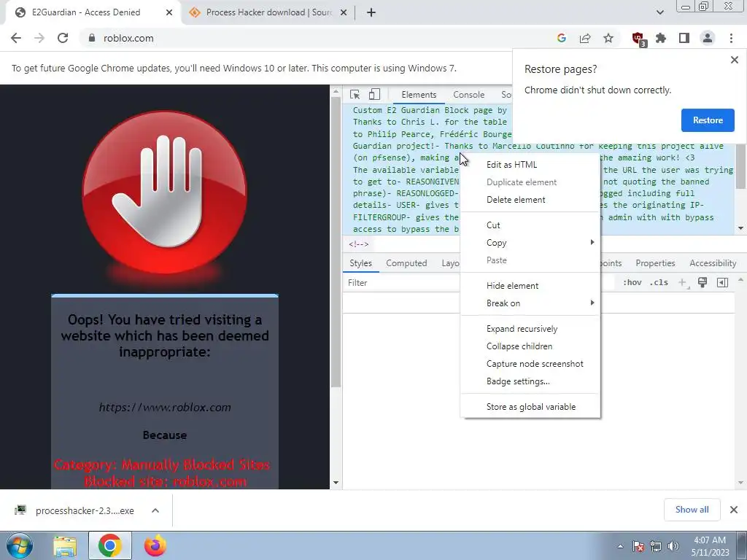Open the Chrome profile avatar

pos(708,38)
